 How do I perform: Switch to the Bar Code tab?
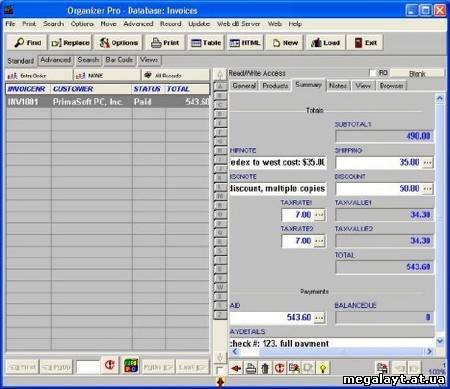point(119,60)
